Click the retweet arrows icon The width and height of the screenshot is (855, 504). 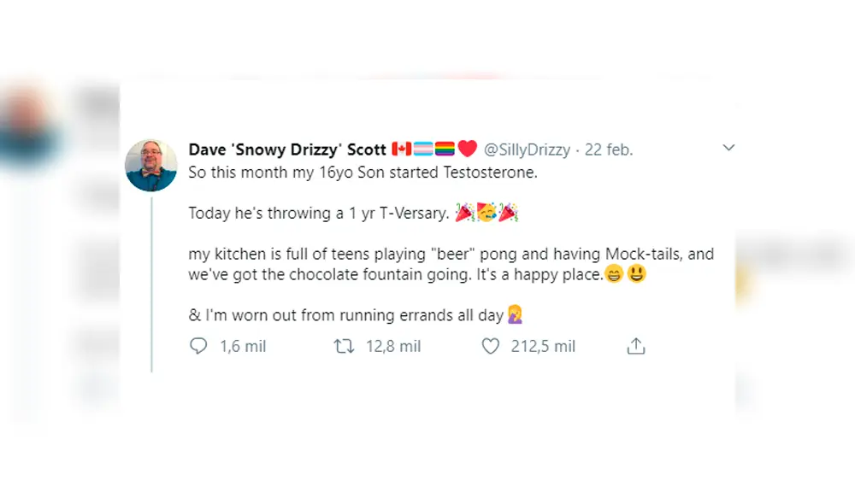click(345, 346)
